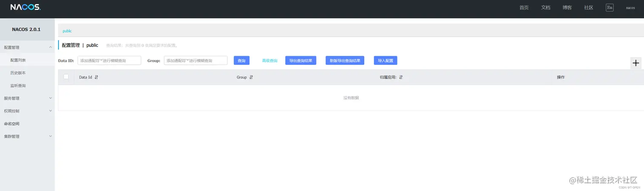Expand the 权限控制 menu section

coord(27,111)
